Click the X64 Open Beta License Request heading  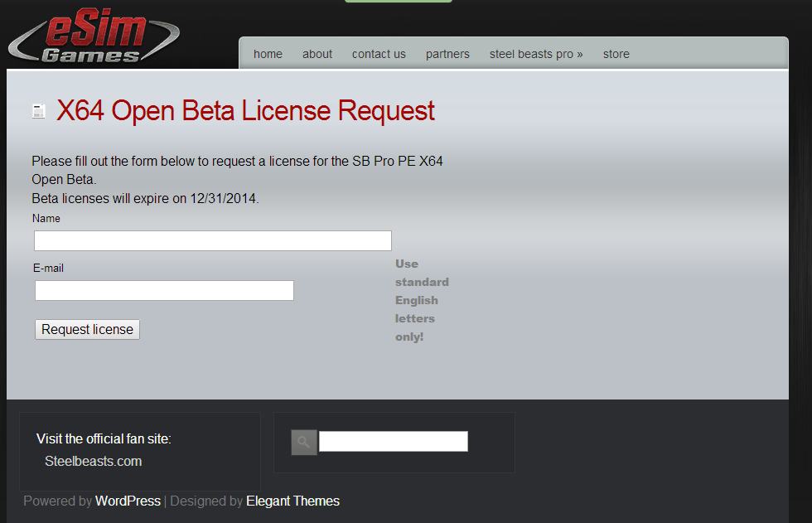(245, 111)
